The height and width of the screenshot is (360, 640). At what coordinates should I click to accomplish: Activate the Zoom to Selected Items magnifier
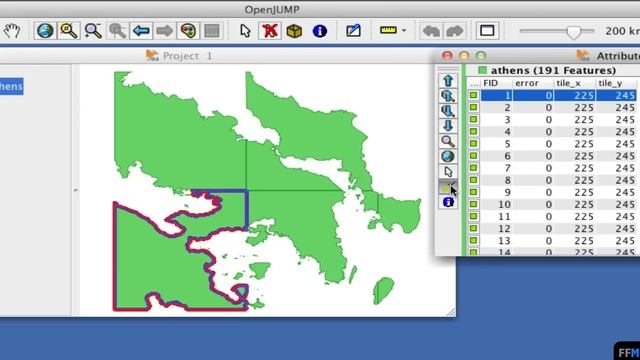click(x=69, y=31)
